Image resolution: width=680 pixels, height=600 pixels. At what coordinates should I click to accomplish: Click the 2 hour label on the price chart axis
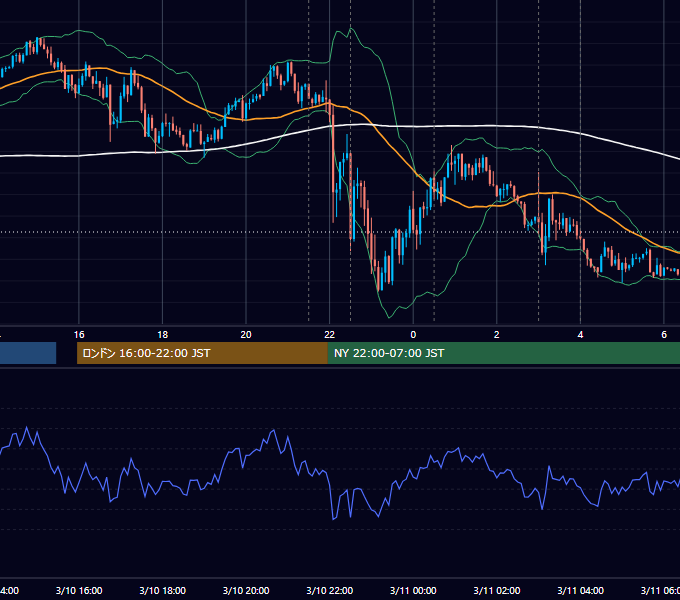pos(497,335)
